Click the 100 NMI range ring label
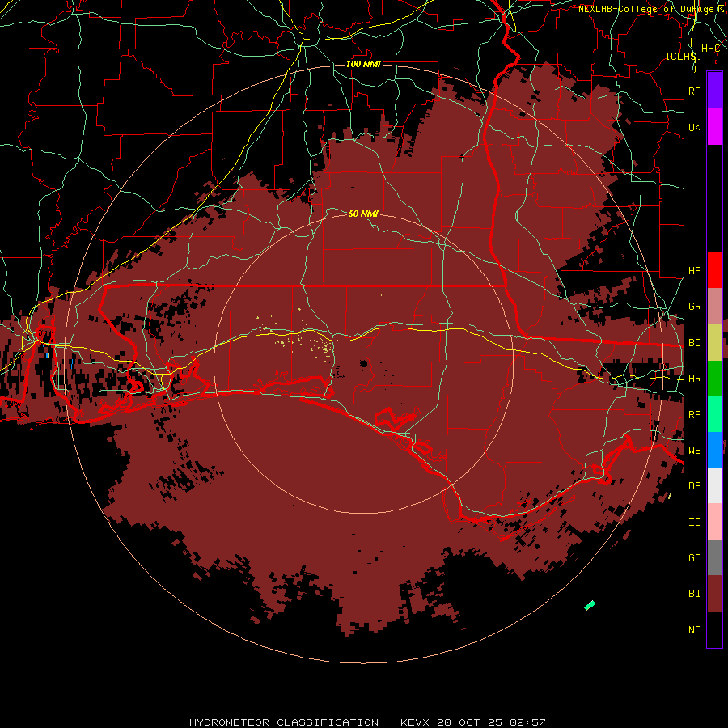The image size is (728, 728). click(363, 64)
